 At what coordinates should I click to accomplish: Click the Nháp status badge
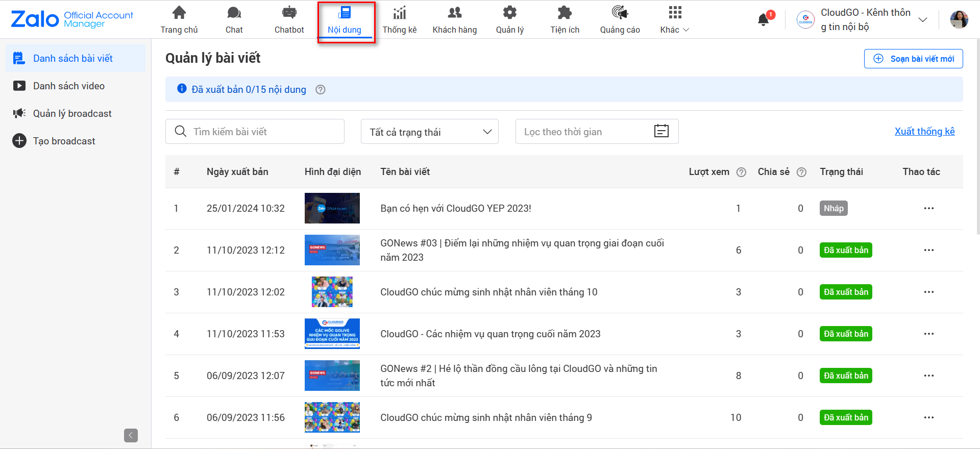click(x=834, y=208)
